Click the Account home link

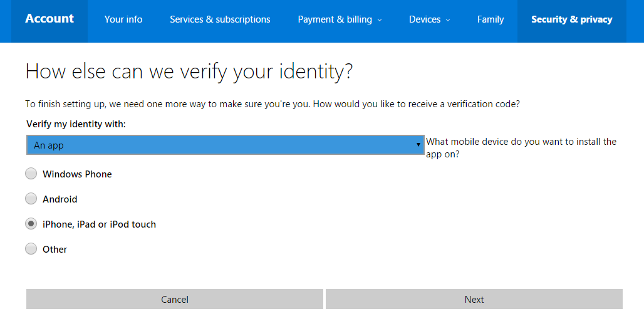pyautogui.click(x=49, y=19)
